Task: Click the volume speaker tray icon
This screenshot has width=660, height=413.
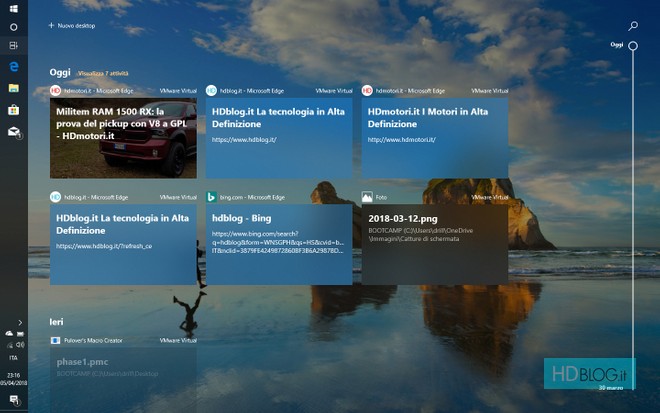Action: point(20,344)
